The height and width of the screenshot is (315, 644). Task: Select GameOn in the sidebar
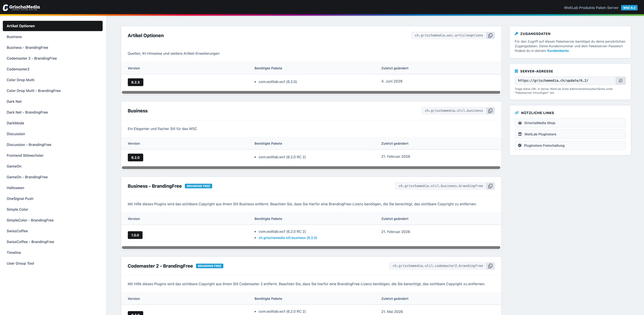point(53,166)
